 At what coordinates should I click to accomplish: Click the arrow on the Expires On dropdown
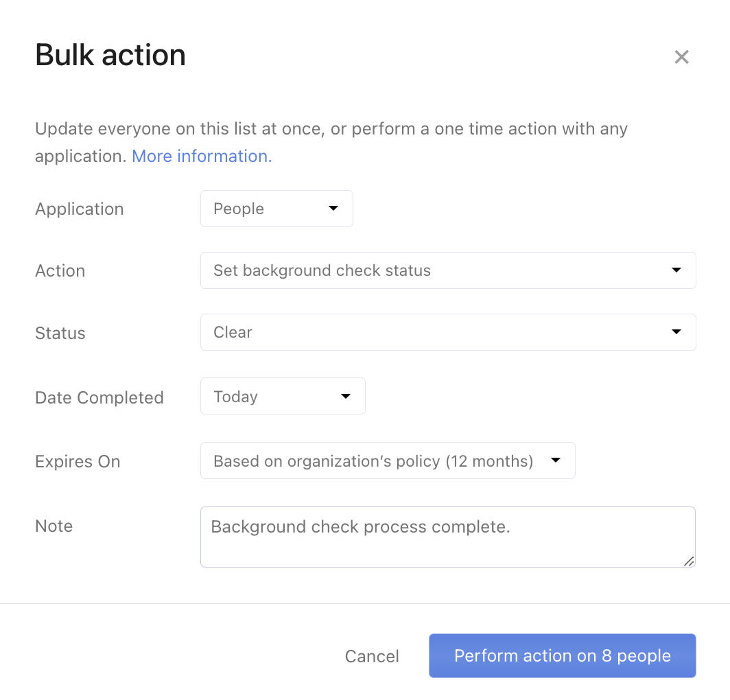(556, 460)
